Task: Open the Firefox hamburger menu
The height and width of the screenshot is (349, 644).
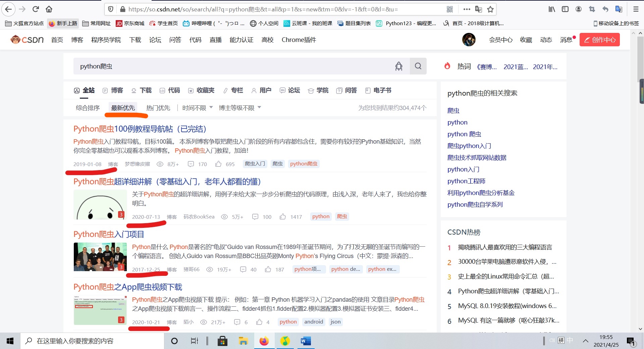Action: (x=636, y=9)
